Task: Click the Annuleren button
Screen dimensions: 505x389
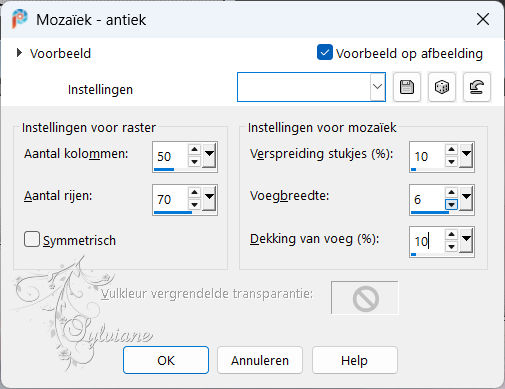Action: [260, 360]
